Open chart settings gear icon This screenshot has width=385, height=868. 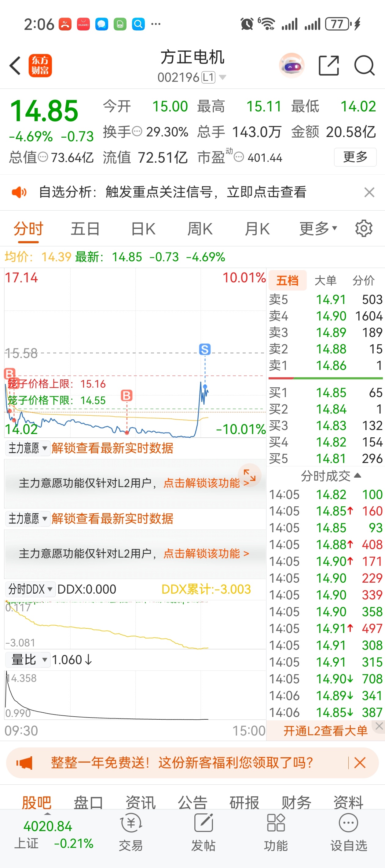tap(364, 229)
